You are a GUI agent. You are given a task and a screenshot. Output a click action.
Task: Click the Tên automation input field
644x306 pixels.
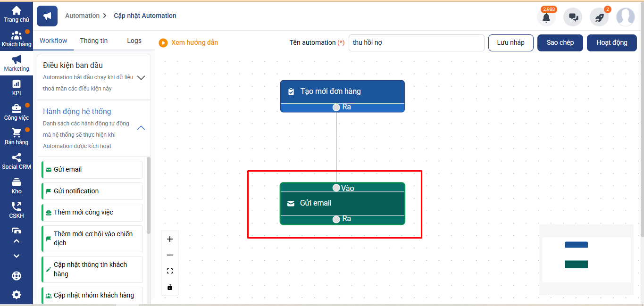416,42
